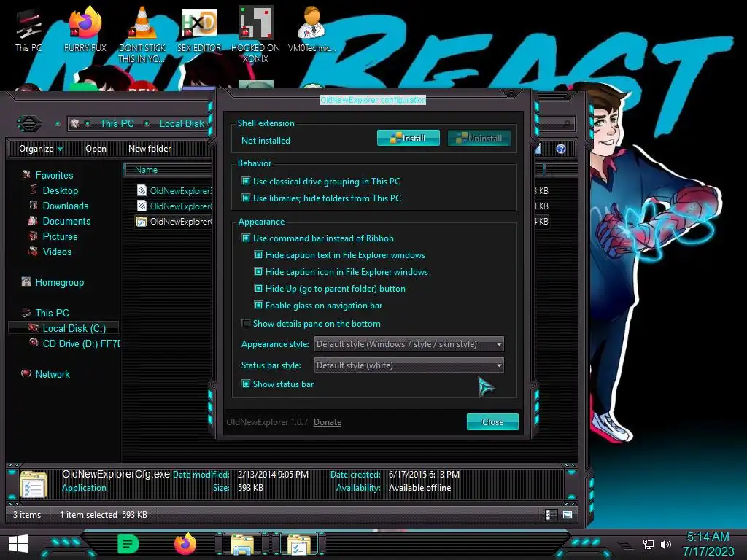Launch the FURRY FUX Firefox shortcut
Screen dimensions: 747x560
85,29
